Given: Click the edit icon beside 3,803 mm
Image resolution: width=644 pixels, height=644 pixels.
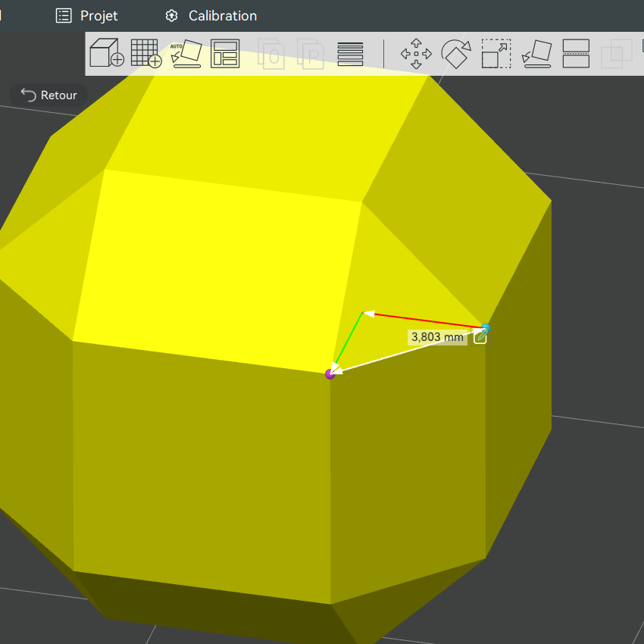Looking at the screenshot, I should (480, 337).
